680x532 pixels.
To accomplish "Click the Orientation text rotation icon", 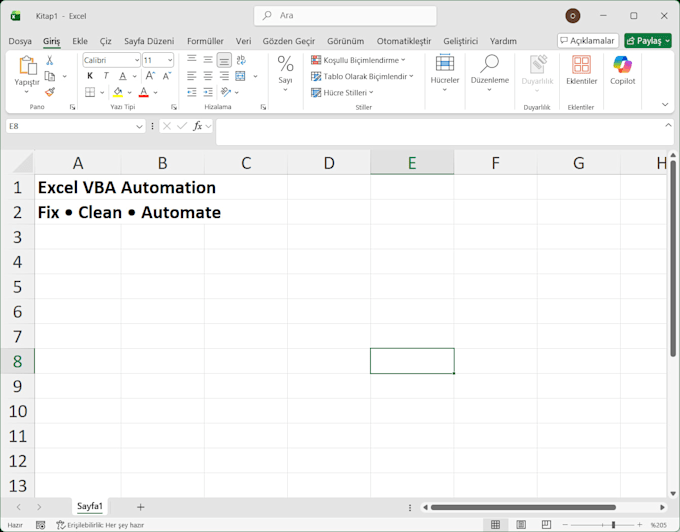I will pos(226,92).
